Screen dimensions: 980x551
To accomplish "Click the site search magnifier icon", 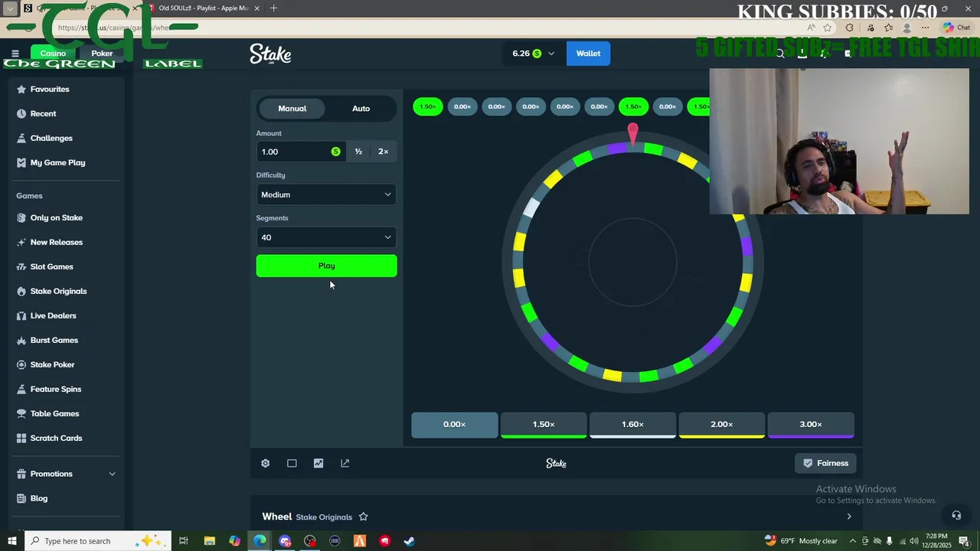I will [780, 54].
